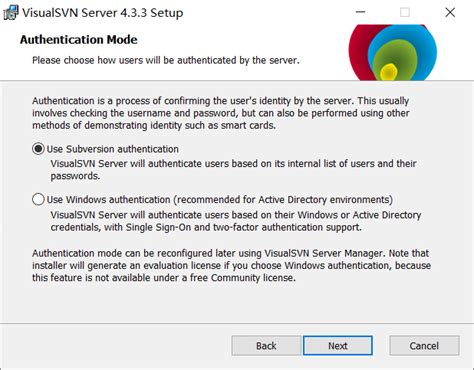This screenshot has width=474, height=370.
Task: Go to the next step with Next
Action: tap(338, 346)
